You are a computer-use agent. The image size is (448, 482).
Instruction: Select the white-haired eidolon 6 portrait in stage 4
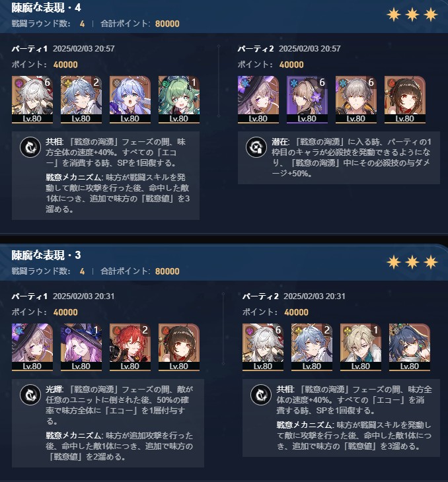click(x=32, y=100)
